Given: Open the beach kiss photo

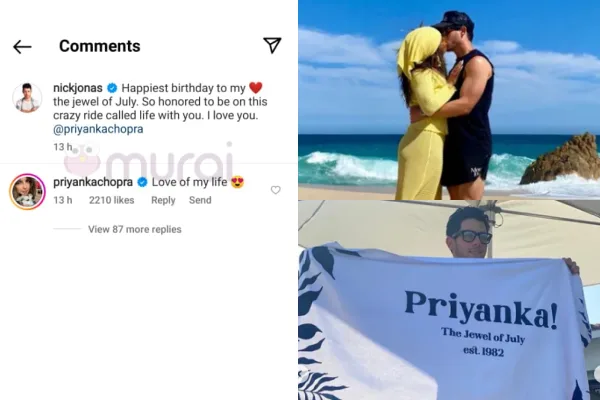Looking at the screenshot, I should 449,100.
